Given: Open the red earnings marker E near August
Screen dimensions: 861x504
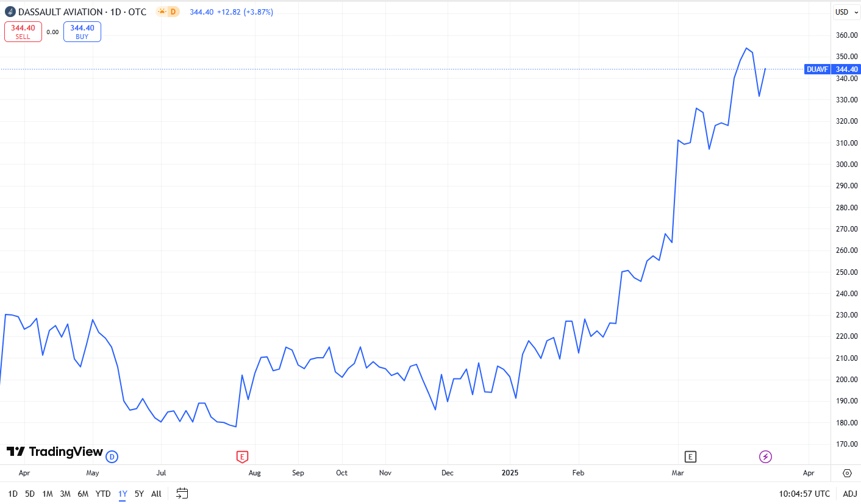Looking at the screenshot, I should pyautogui.click(x=242, y=456).
